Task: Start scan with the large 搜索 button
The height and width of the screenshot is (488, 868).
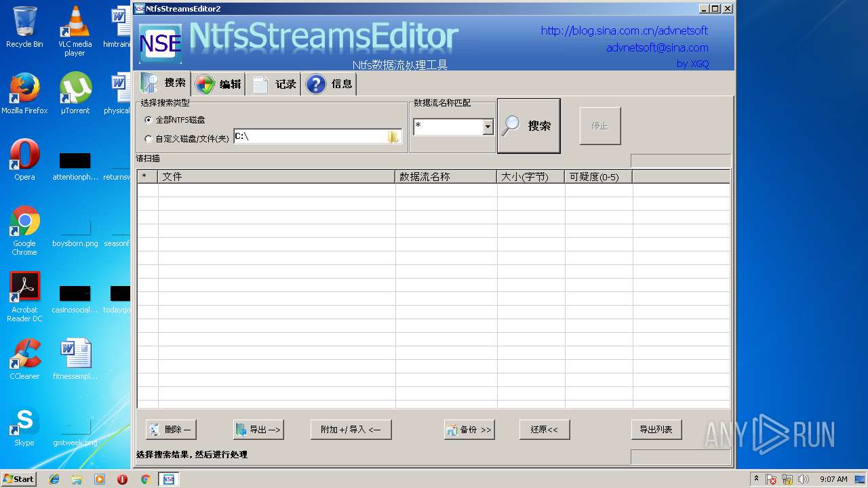Action: (529, 126)
